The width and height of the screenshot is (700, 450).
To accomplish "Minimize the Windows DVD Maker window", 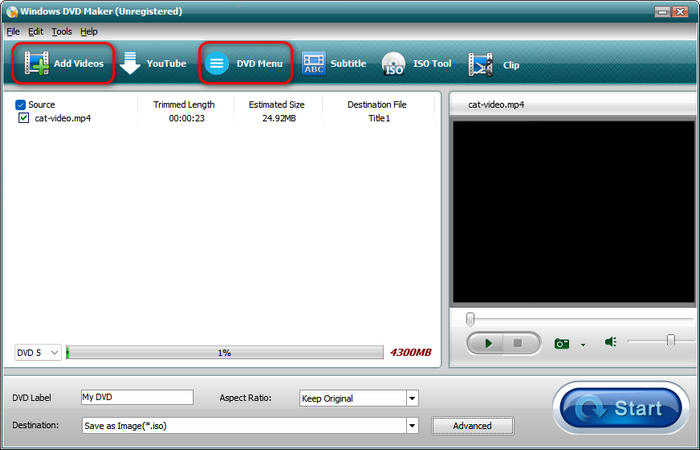I will (662, 12).
